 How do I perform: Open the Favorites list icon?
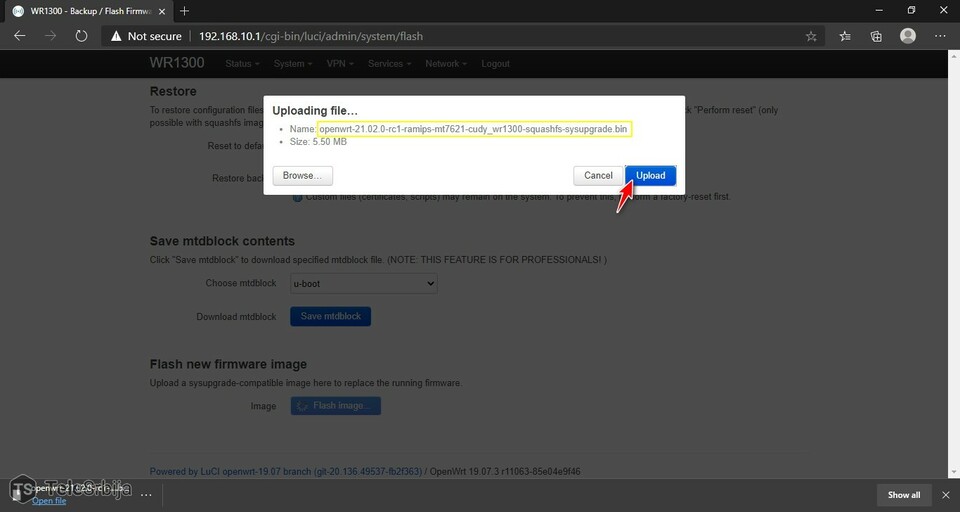(x=845, y=36)
